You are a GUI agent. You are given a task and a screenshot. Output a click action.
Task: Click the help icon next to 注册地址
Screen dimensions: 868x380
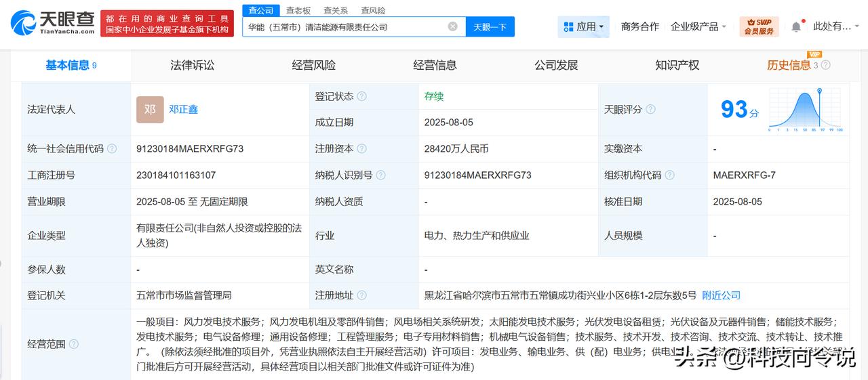pos(362,295)
